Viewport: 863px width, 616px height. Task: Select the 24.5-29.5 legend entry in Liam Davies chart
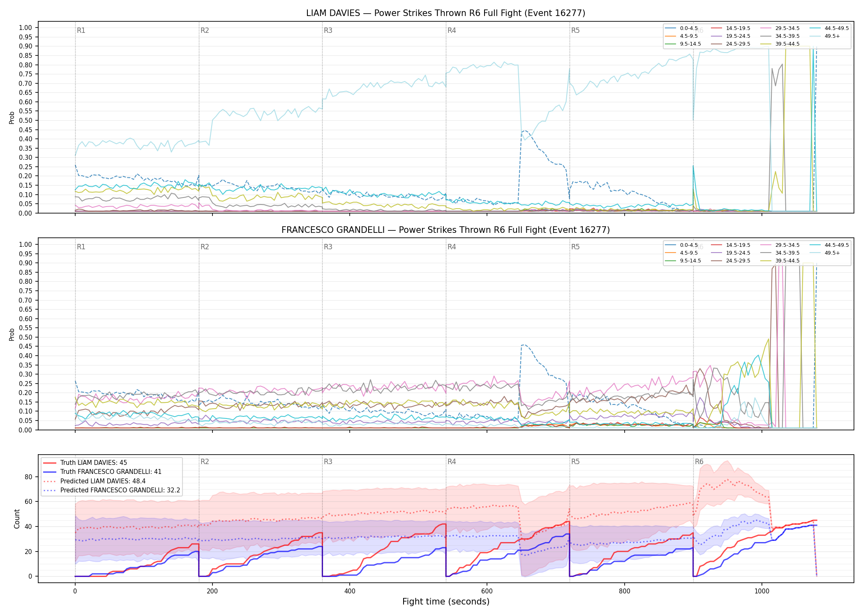[x=731, y=44]
